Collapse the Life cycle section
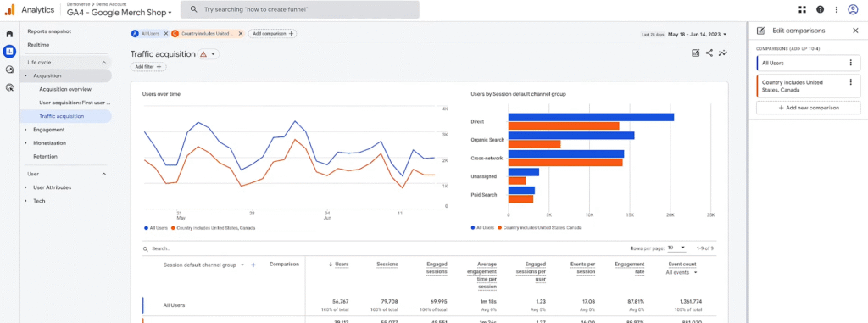Screen dimensions: 868x323 point(104,63)
